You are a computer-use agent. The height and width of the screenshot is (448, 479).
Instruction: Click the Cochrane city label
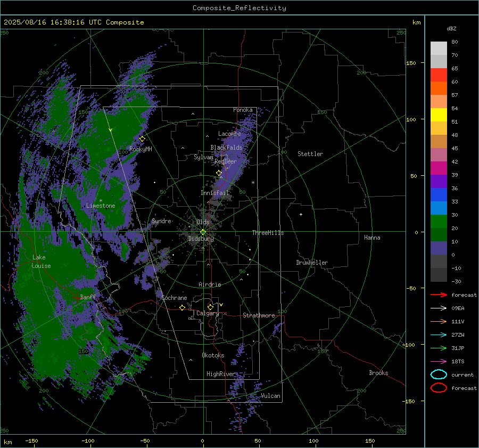174,298
